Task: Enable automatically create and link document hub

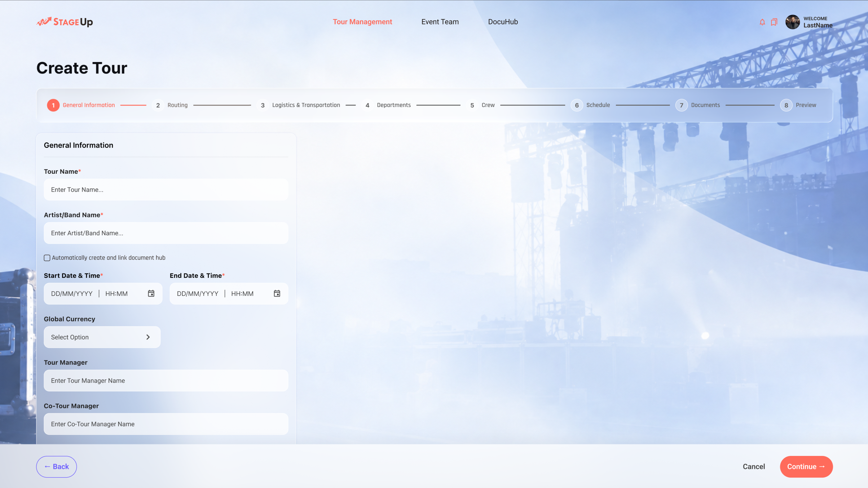Action: 47,258
